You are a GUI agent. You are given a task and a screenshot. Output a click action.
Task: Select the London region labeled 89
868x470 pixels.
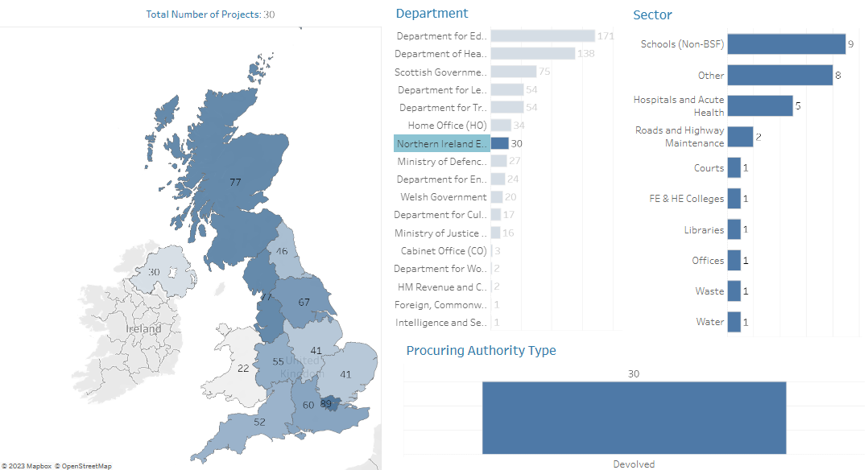tap(328, 403)
